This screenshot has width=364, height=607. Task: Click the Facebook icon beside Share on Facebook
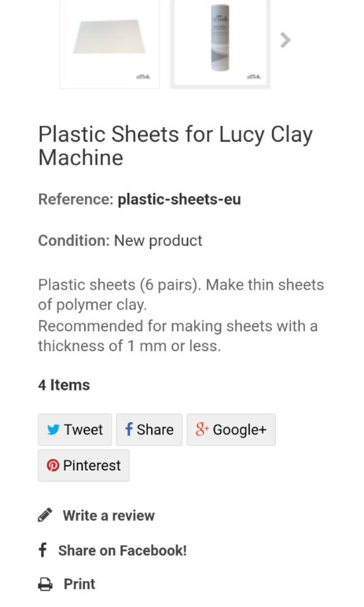click(x=44, y=550)
